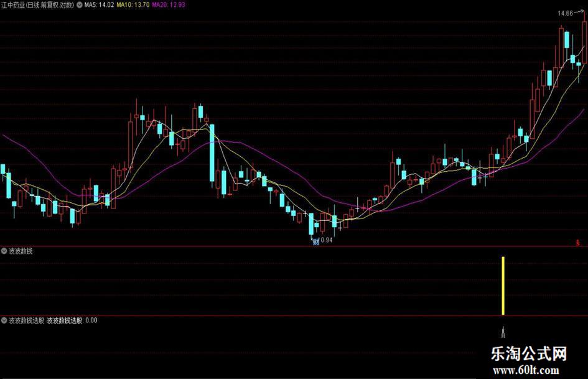
Task: Open dropdown arrow beside 江中药业 title
Action: pyautogui.click(x=80, y=5)
